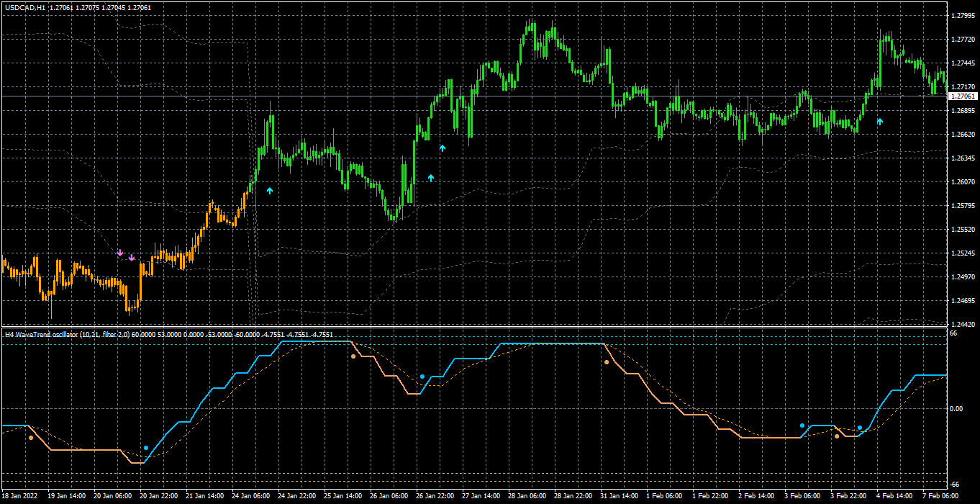Select the 28 Jan 06:00 time axis label

tap(527, 496)
